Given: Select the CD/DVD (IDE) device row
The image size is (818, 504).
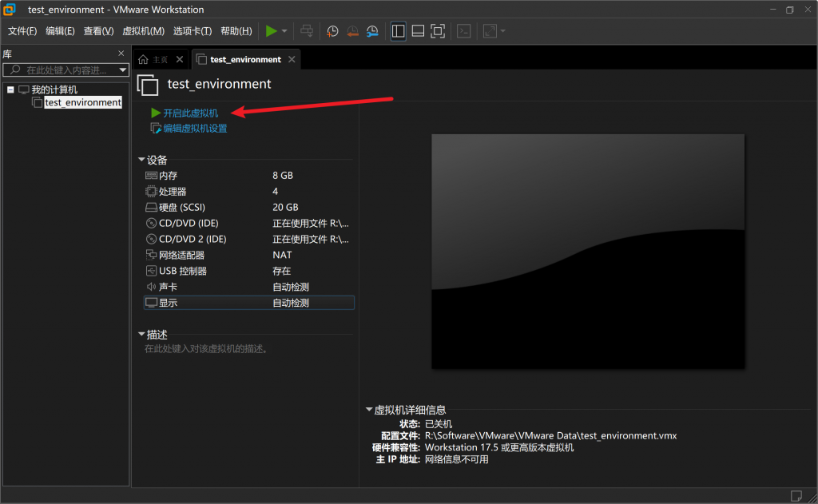Looking at the screenshot, I should click(x=249, y=224).
